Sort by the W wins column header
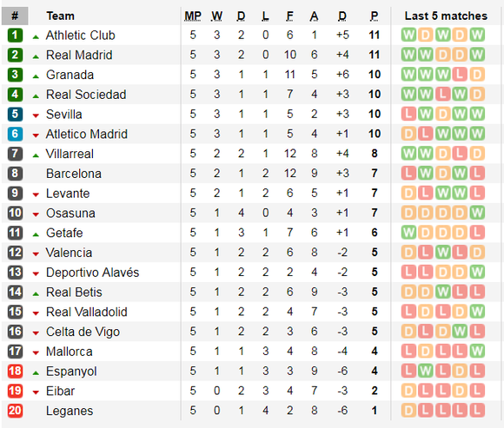This screenshot has width=504, height=428. (216, 16)
